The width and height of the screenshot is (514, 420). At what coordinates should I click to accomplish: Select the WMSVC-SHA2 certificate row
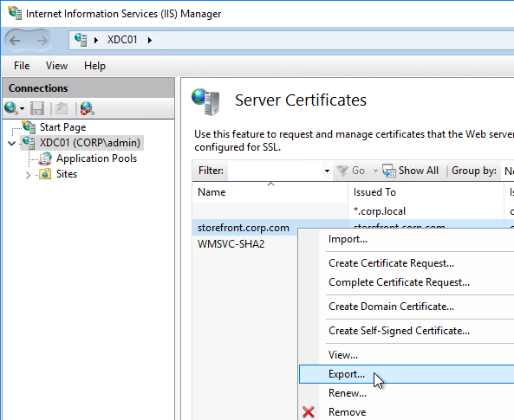[231, 244]
